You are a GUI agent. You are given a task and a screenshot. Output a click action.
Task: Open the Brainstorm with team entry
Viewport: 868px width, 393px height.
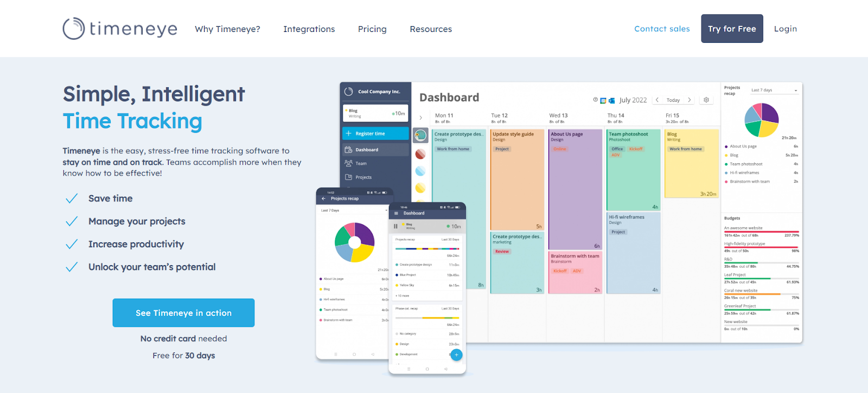pos(575,273)
